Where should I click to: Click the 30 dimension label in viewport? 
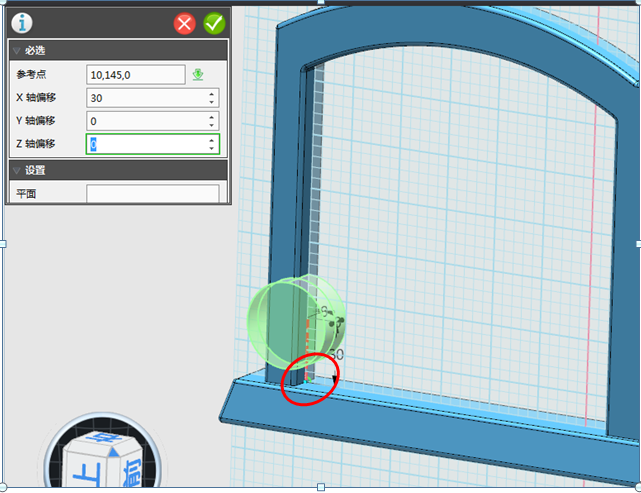point(337,355)
